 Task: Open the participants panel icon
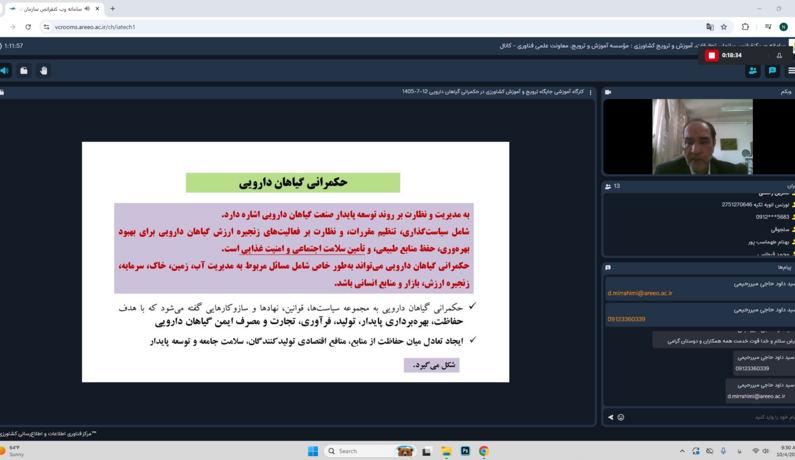coord(753,71)
